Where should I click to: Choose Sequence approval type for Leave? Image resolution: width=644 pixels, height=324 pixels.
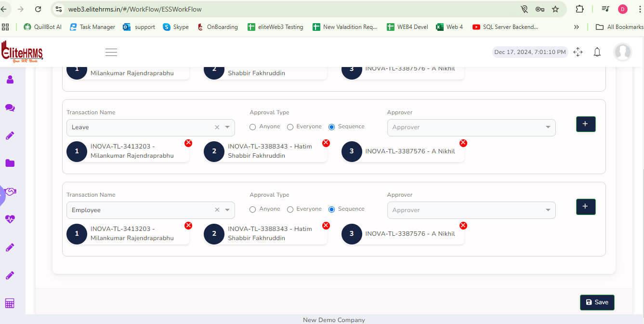click(x=331, y=127)
